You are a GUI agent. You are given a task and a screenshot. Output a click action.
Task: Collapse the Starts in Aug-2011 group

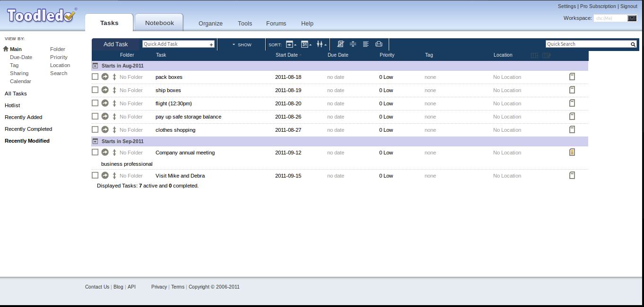click(x=95, y=66)
